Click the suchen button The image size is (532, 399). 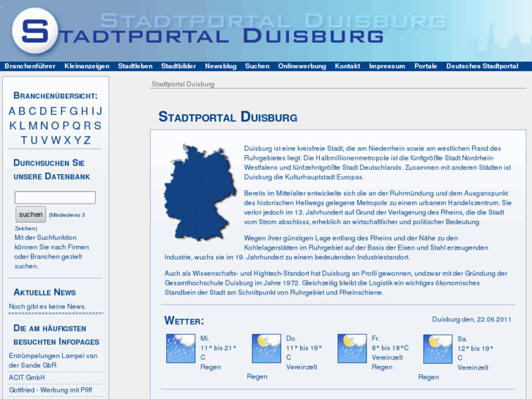pos(31,215)
